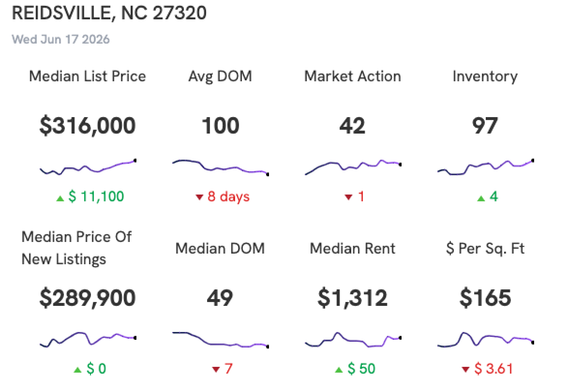Click green up triangle under Inventory

coord(481,198)
